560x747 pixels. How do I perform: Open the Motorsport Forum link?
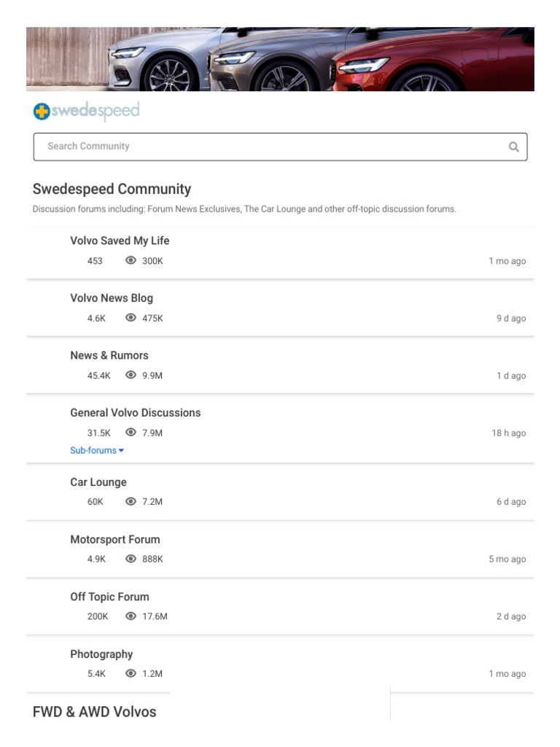coord(115,540)
